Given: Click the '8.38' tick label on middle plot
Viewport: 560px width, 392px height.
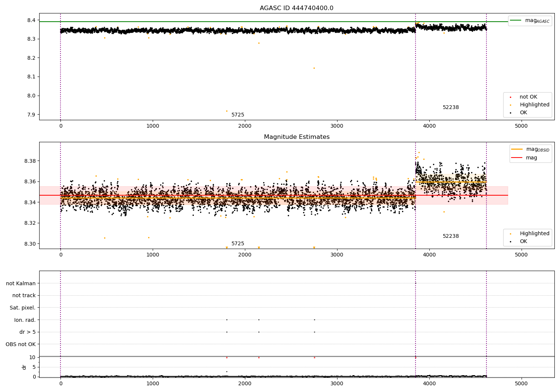Looking at the screenshot, I should pos(30,161).
